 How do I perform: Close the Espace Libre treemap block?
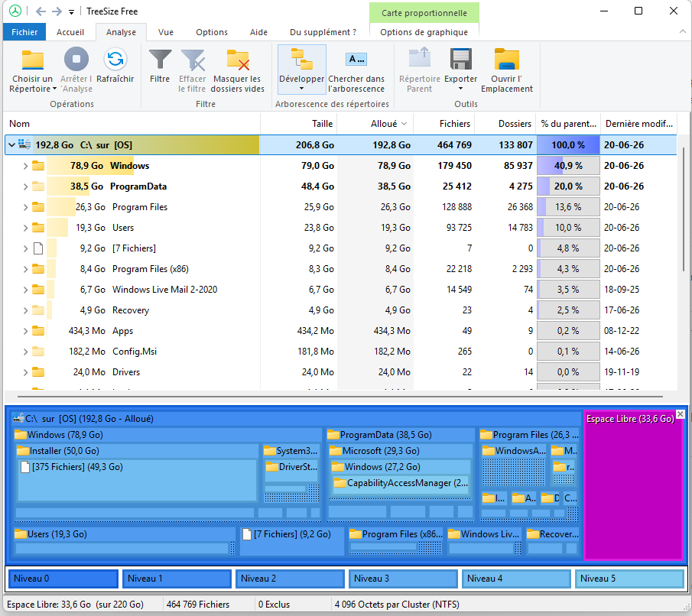[x=681, y=414]
